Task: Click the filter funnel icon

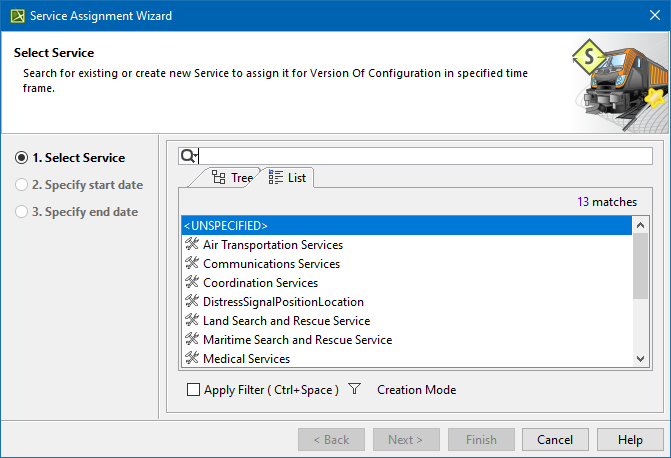Action: coord(354,390)
